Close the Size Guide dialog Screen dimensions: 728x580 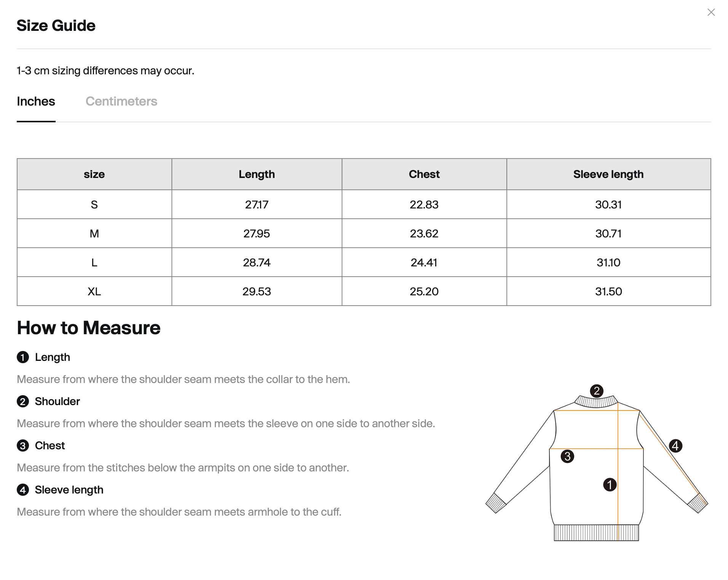(711, 13)
